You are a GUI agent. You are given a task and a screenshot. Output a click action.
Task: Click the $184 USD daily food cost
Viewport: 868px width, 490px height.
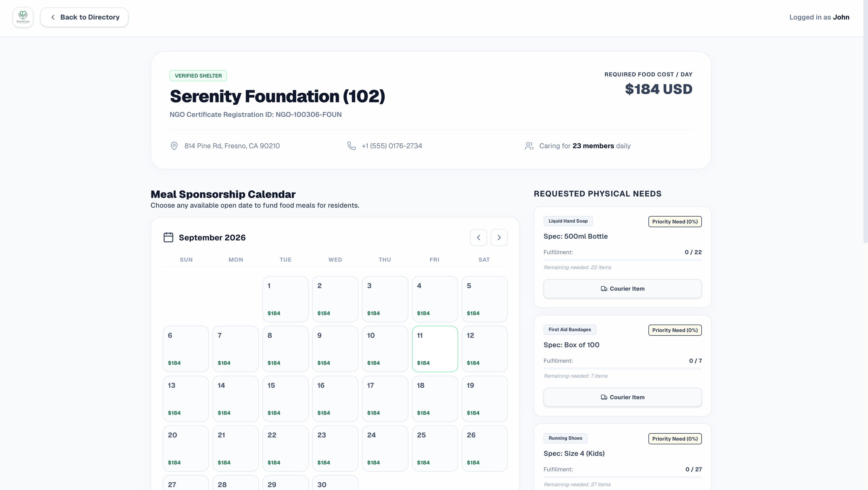658,89
